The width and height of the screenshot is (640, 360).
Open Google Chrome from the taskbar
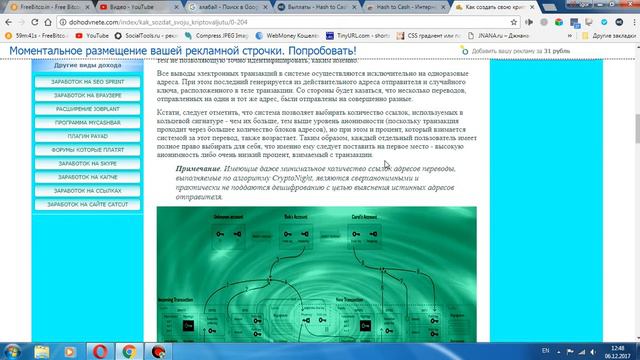129,351
